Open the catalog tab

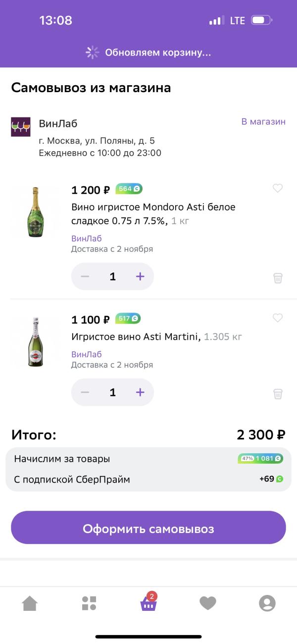click(x=89, y=603)
